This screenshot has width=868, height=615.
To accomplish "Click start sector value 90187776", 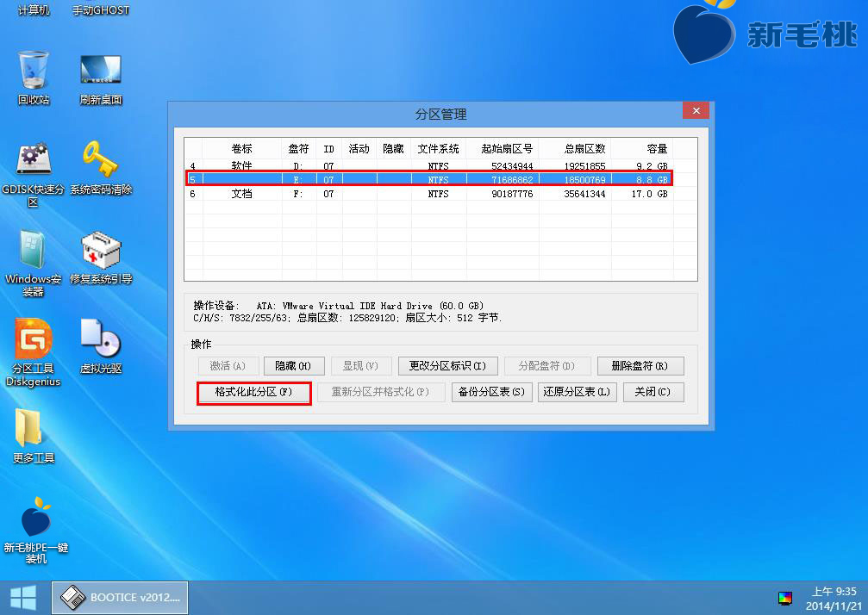I will click(x=512, y=194).
